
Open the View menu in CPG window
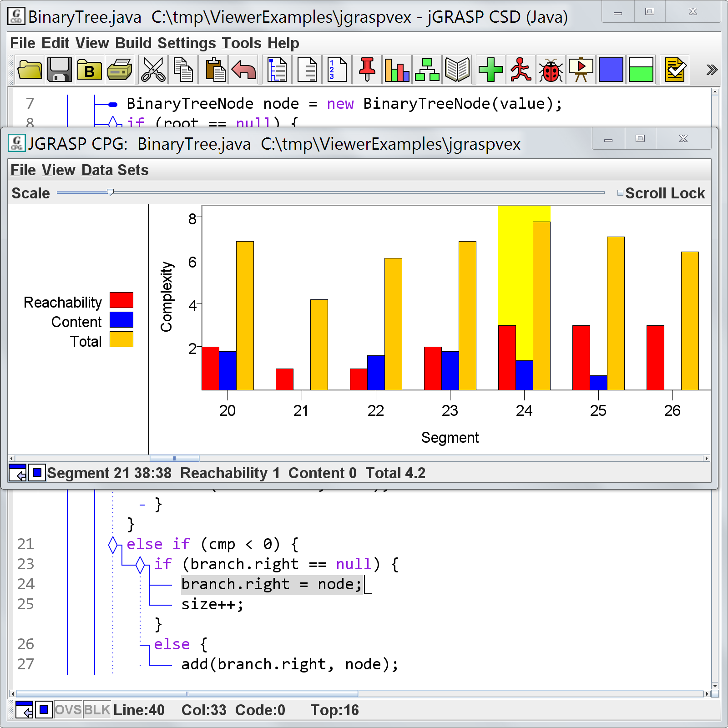pos(59,170)
